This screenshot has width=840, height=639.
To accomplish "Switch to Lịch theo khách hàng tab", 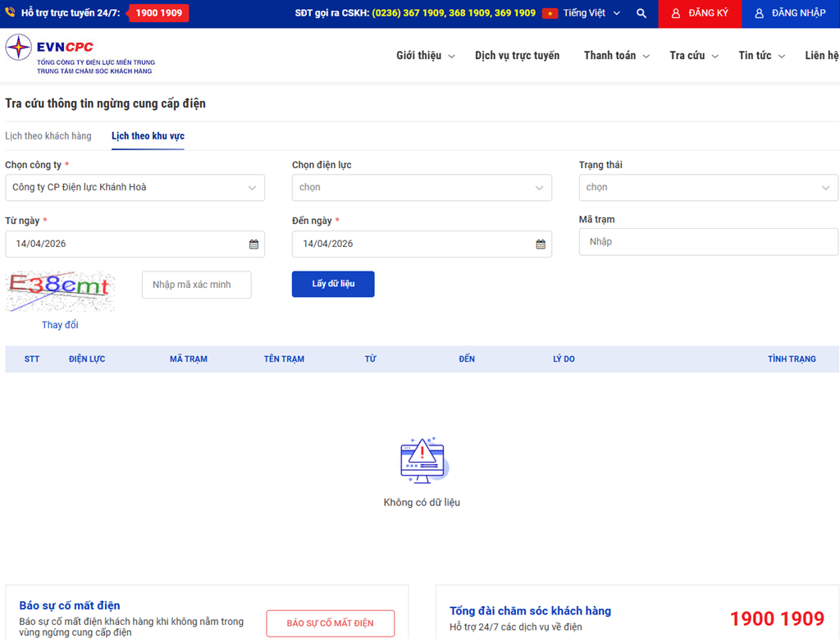I will (48, 136).
